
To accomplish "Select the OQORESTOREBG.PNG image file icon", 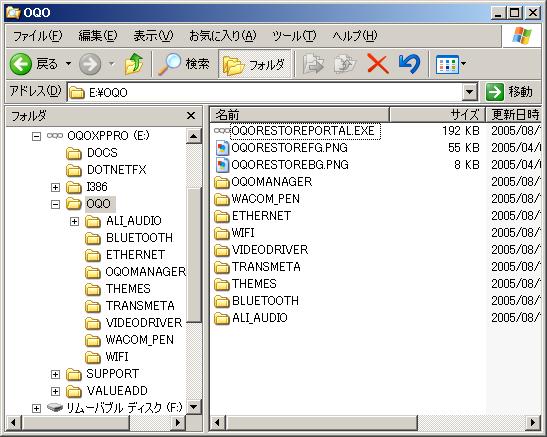I will pyautogui.click(x=222, y=165).
